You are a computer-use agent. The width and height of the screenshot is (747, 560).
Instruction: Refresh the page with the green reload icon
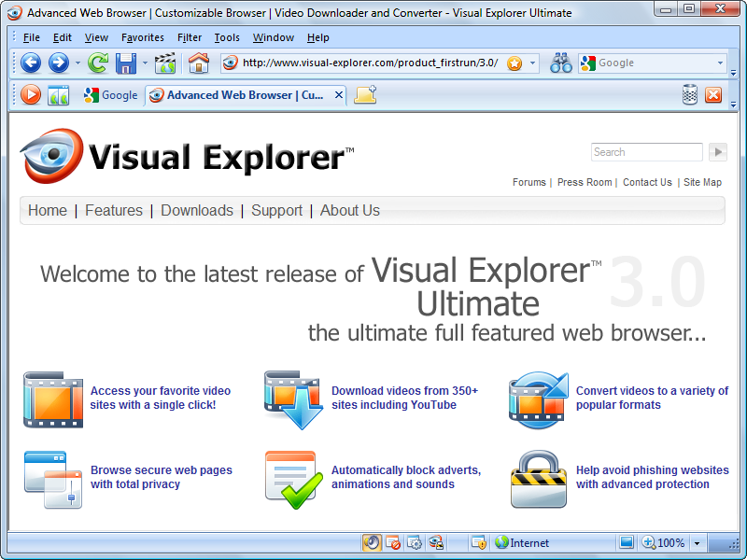(x=98, y=63)
